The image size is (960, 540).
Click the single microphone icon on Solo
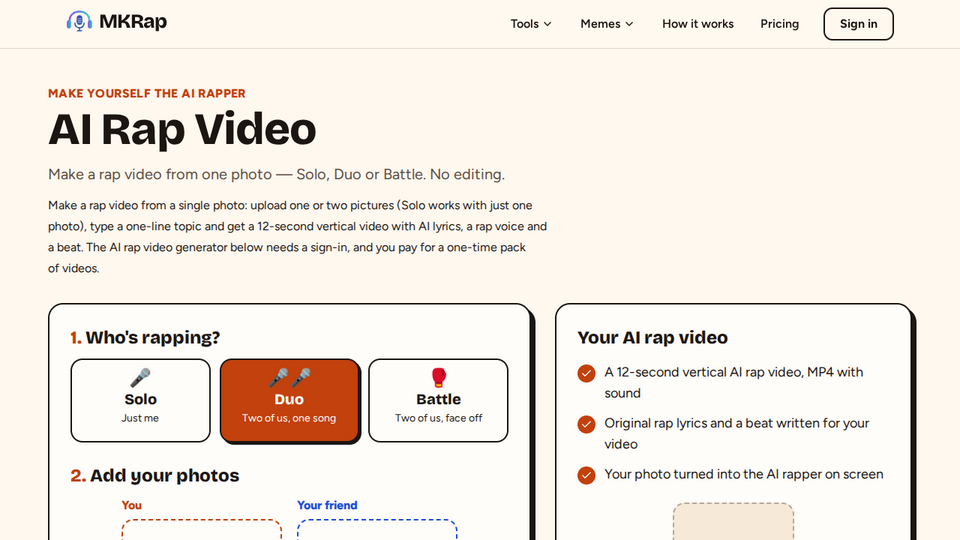point(140,378)
